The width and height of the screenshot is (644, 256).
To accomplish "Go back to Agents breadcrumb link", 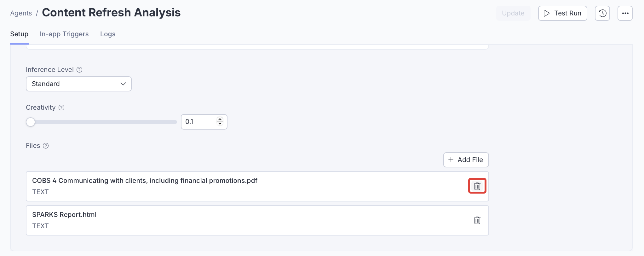I will click(21, 13).
